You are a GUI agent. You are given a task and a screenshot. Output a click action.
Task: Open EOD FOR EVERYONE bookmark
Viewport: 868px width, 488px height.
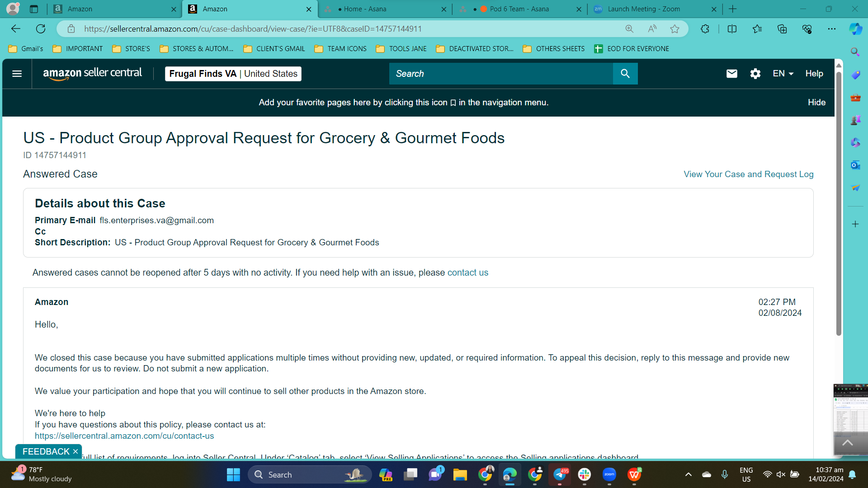point(632,49)
